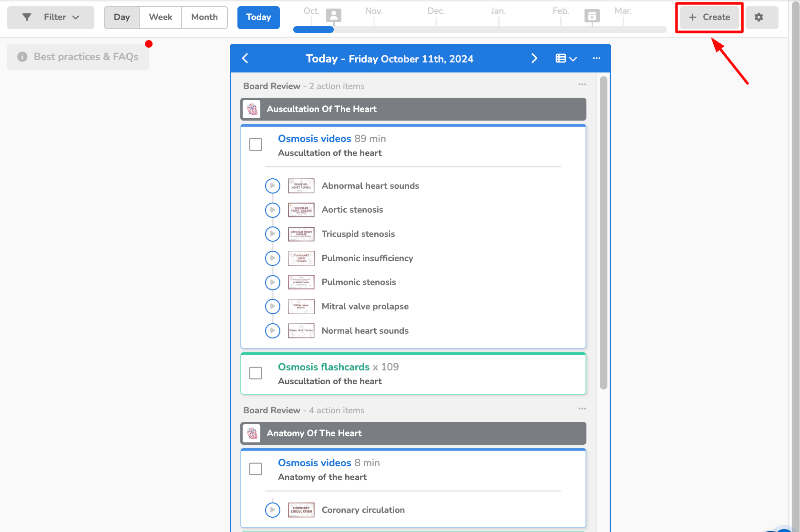800x532 pixels.
Task: Tick the Osmosis videos 8 min checkbox
Action: (x=256, y=469)
